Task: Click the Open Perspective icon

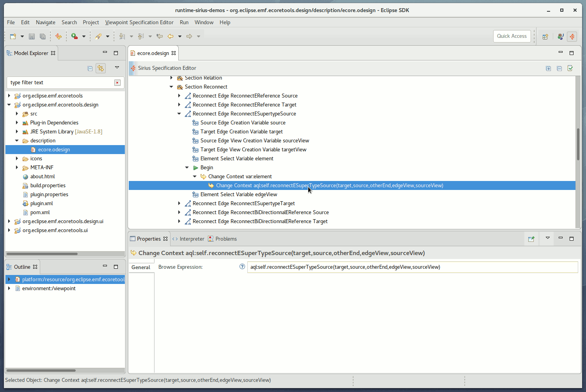Action: [x=545, y=36]
